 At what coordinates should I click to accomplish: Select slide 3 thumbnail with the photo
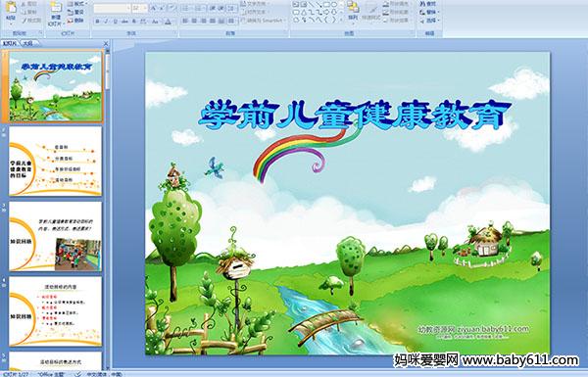pos(55,236)
